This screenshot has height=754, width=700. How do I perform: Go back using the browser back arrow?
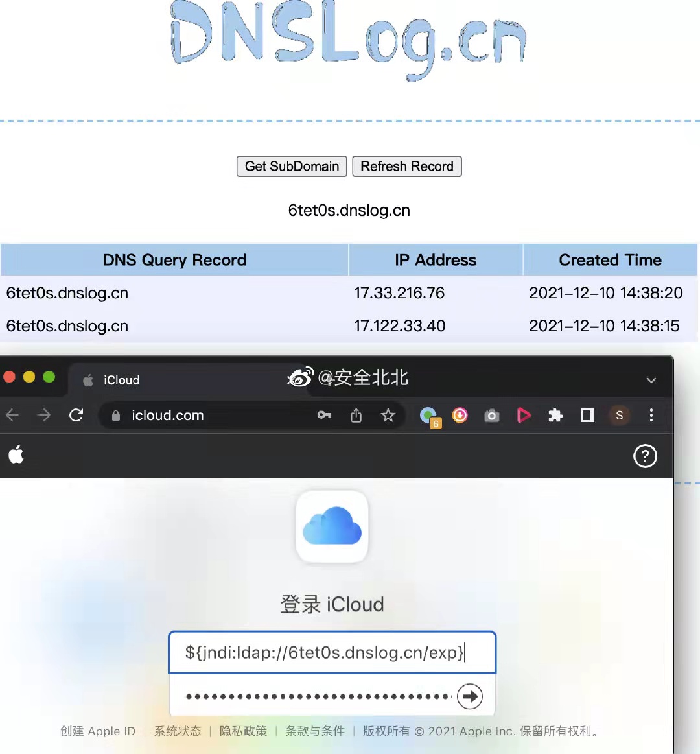click(12, 415)
